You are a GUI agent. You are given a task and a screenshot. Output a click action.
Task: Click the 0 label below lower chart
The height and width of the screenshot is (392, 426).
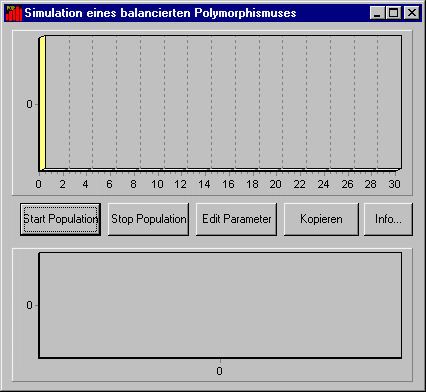(x=219, y=371)
